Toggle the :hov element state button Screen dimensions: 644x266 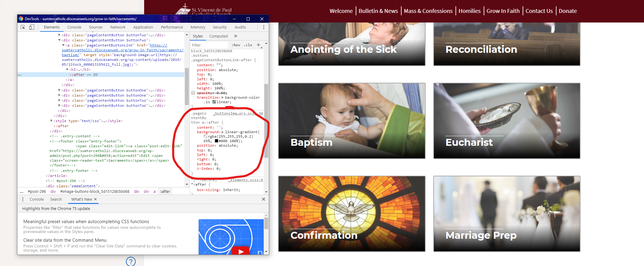[x=236, y=45]
